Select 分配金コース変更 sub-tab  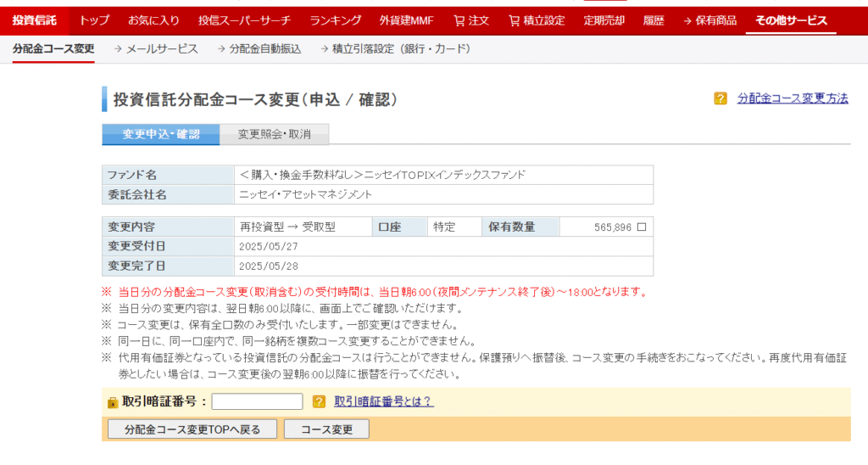click(53, 48)
